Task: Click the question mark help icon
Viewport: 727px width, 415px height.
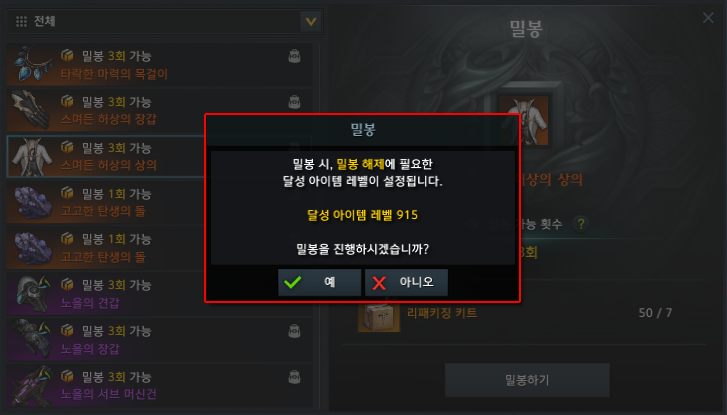Action: click(580, 224)
